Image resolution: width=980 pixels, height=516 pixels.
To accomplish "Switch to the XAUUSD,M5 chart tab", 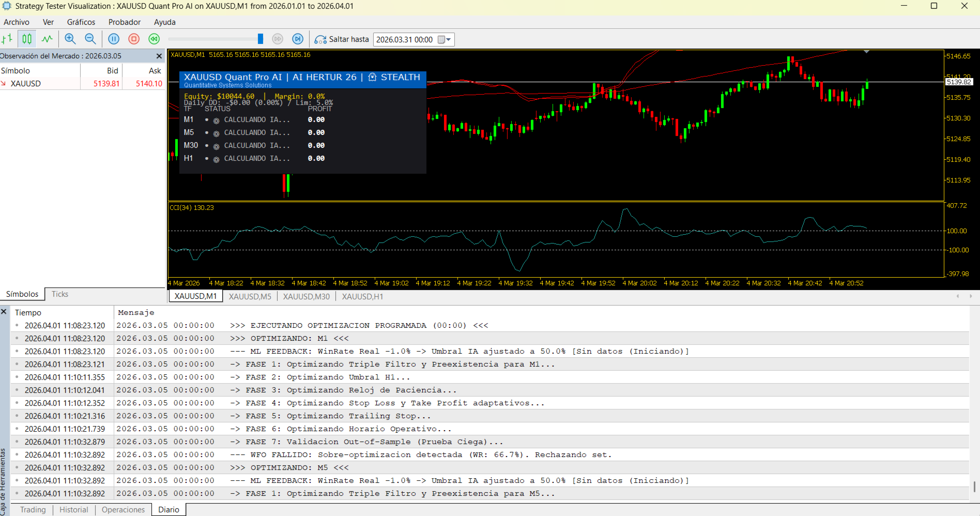I will point(250,296).
